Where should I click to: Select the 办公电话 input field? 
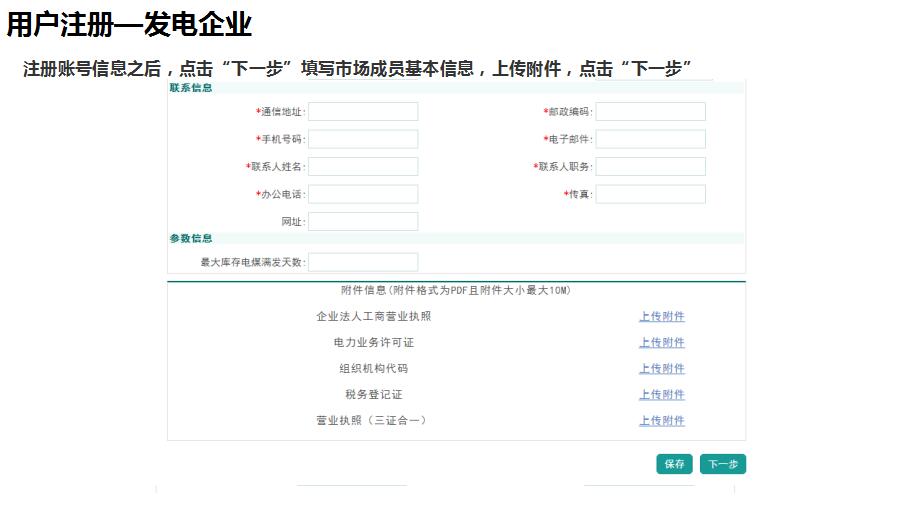click(363, 194)
